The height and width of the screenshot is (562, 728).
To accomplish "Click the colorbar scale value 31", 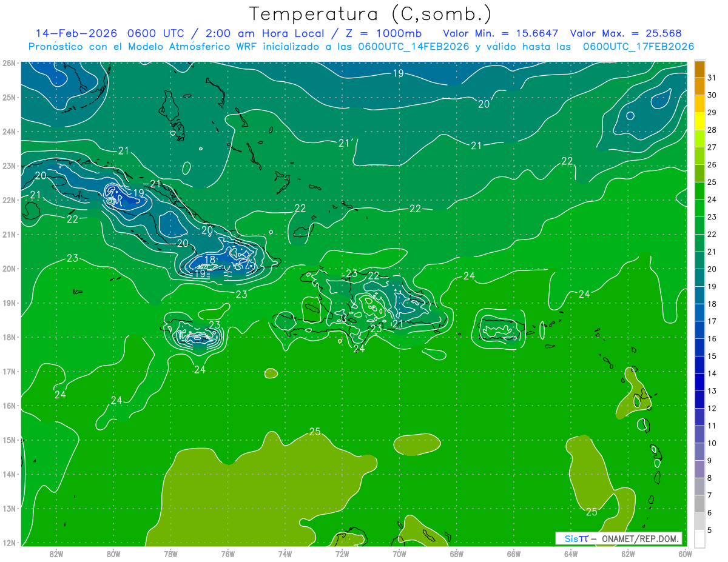I will (712, 77).
